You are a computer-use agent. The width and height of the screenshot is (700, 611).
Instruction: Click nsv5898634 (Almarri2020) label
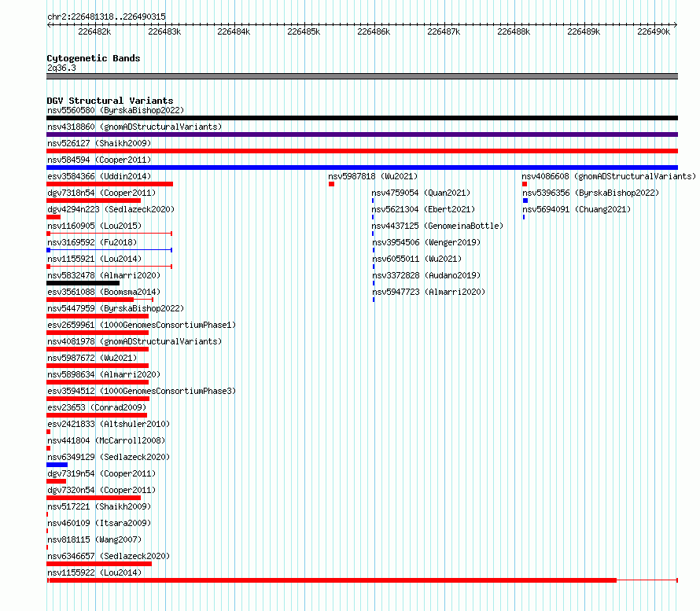[104, 374]
